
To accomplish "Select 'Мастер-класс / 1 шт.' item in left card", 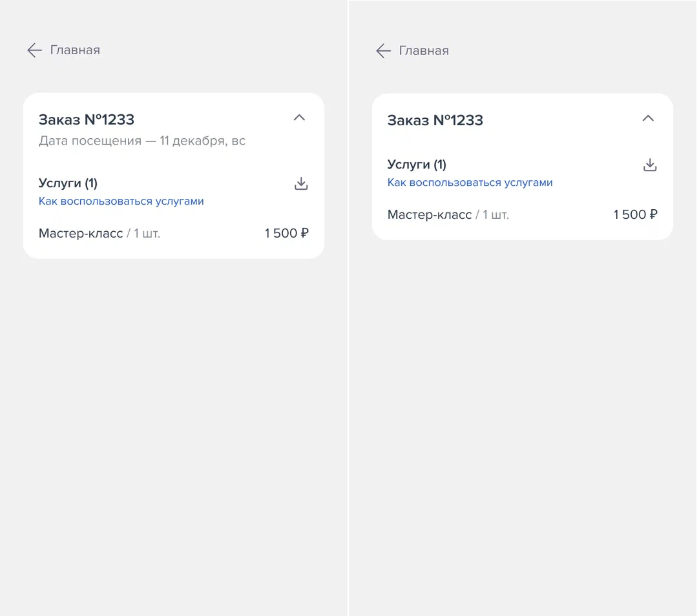I will [99, 233].
